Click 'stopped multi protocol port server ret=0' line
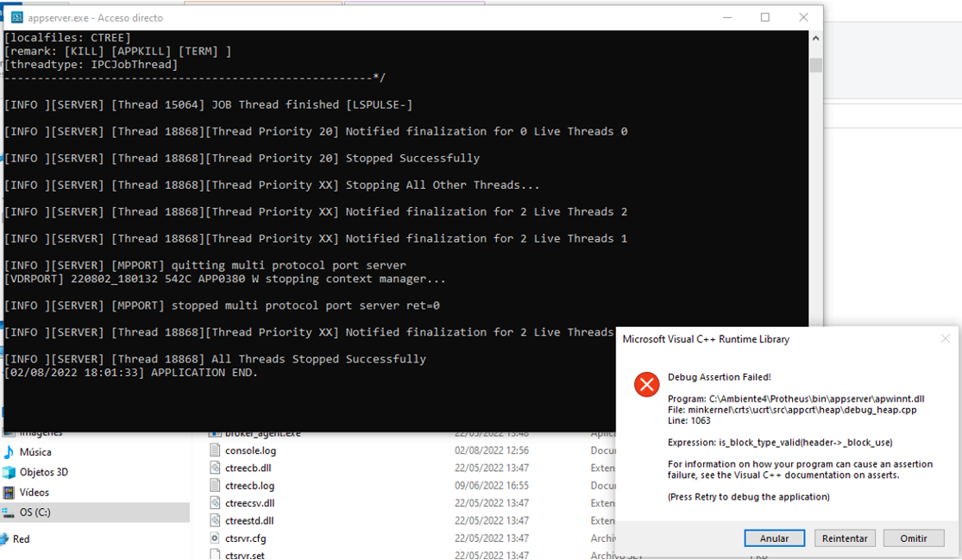The image size is (962, 560). pyautogui.click(x=222, y=305)
